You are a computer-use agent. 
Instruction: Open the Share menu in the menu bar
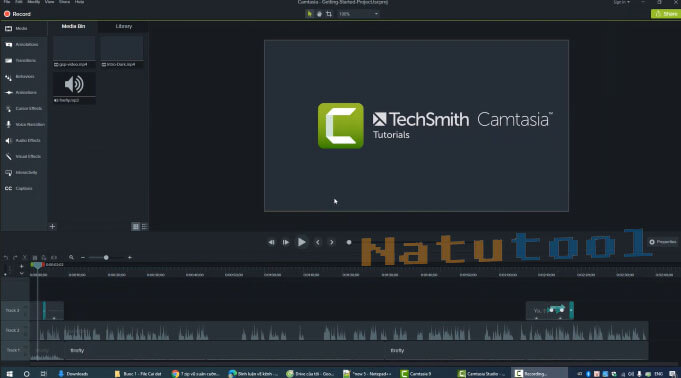64,2
